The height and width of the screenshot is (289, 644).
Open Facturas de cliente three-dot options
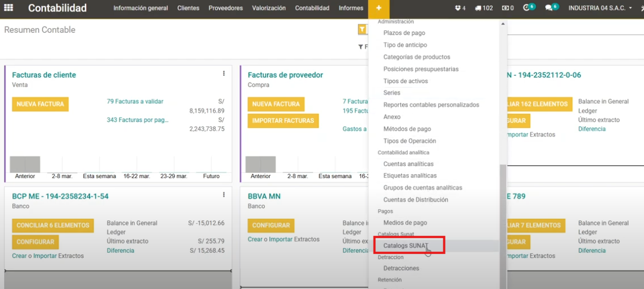pos(224,74)
